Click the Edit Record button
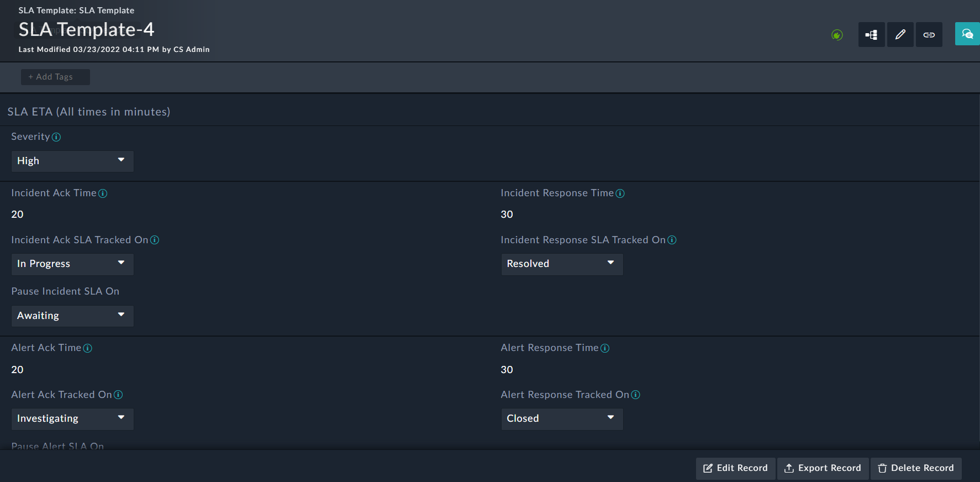 (x=735, y=468)
